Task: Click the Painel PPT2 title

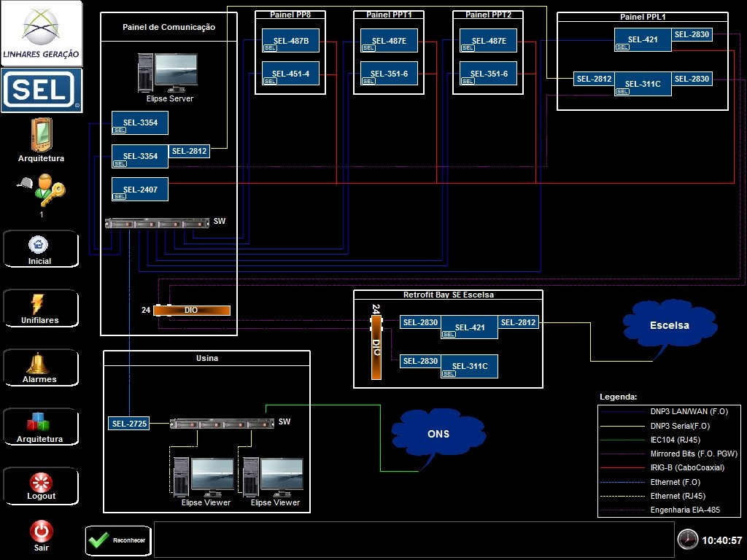Action: (x=488, y=15)
